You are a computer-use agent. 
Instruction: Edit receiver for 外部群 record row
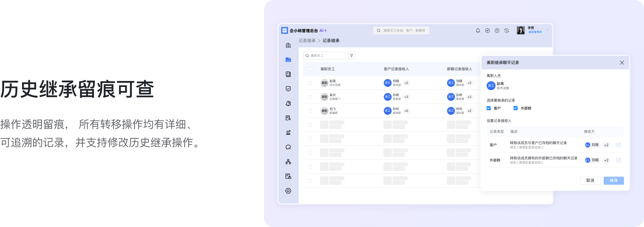pyautogui.click(x=618, y=160)
